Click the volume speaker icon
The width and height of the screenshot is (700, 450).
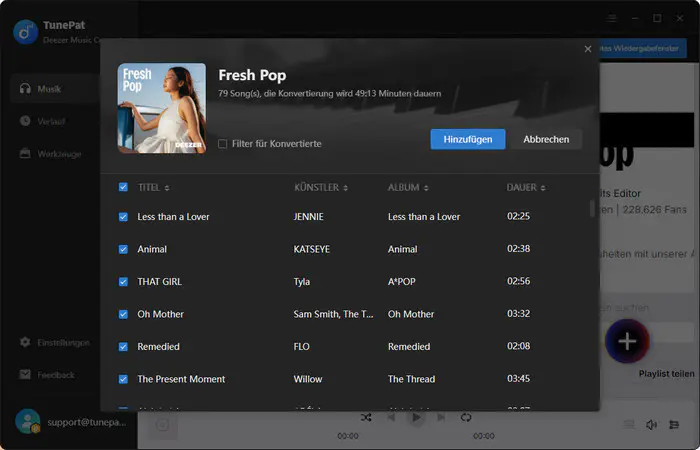651,425
